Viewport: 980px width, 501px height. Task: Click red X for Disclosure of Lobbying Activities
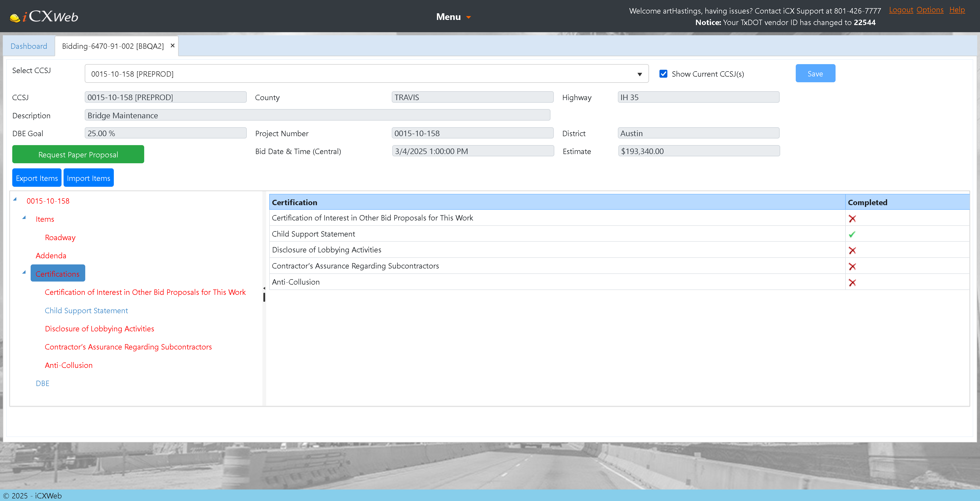click(852, 250)
